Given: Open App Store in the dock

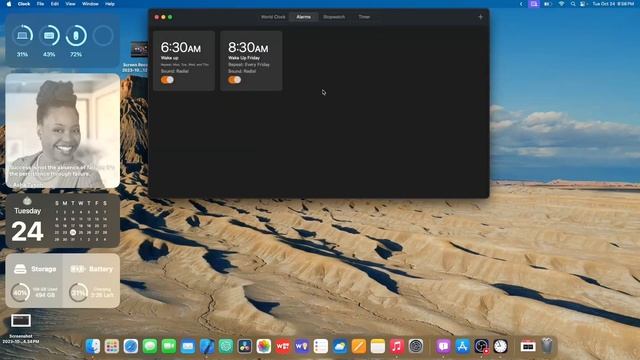Looking at the screenshot, I should click(462, 346).
